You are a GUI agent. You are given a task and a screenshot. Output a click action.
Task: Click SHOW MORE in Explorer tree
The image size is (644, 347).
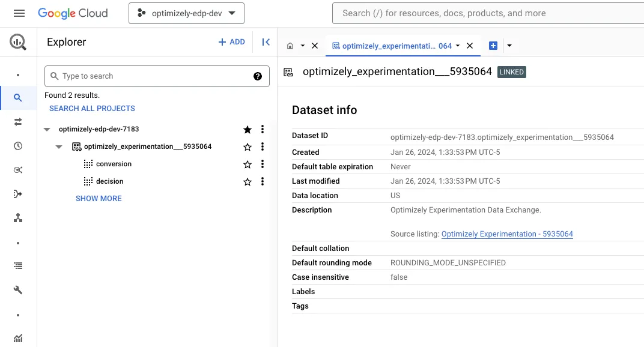(x=99, y=198)
